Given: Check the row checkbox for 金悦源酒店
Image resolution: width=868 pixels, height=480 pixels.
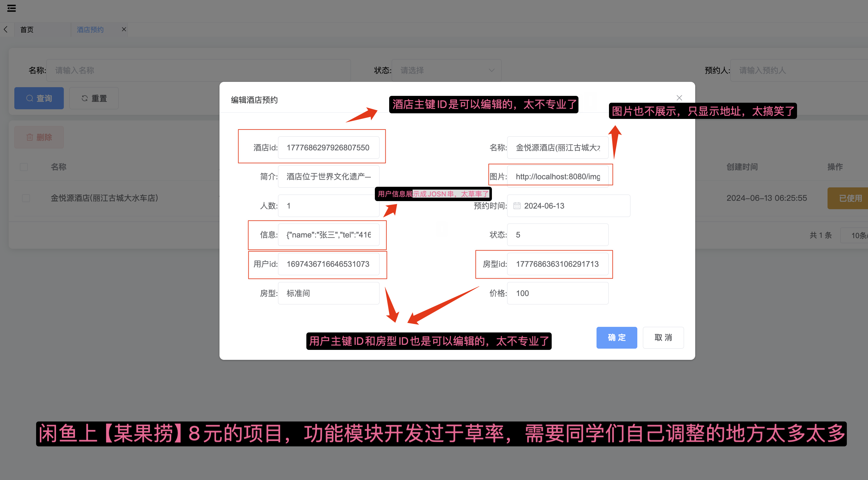Looking at the screenshot, I should pyautogui.click(x=26, y=198).
